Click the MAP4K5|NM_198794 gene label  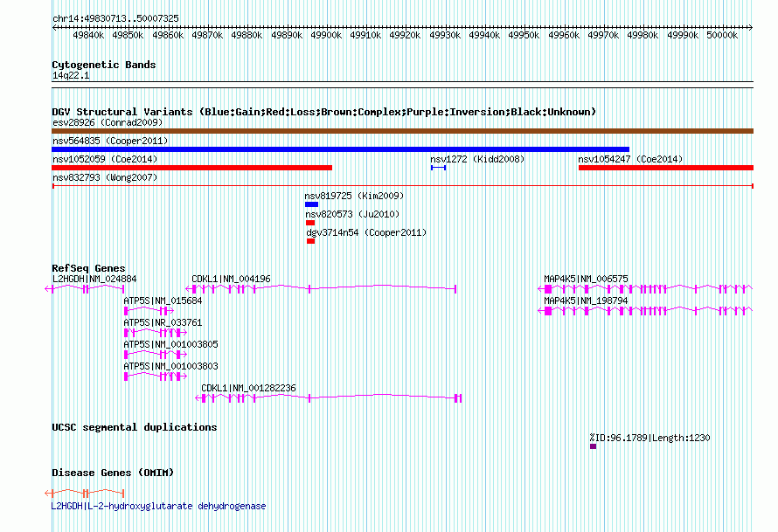(586, 301)
